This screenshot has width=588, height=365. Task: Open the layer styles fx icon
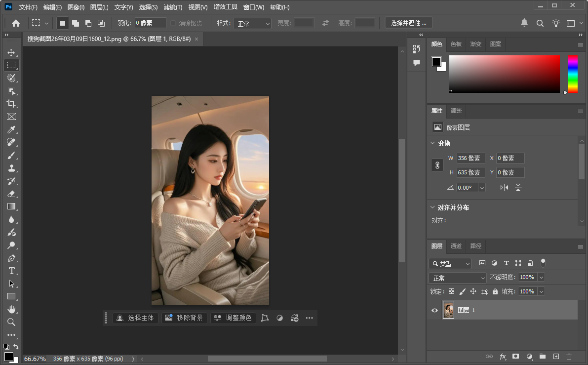coord(503,356)
